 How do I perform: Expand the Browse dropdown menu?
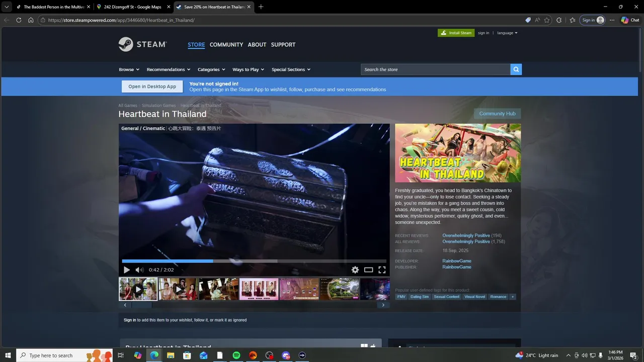(x=129, y=69)
